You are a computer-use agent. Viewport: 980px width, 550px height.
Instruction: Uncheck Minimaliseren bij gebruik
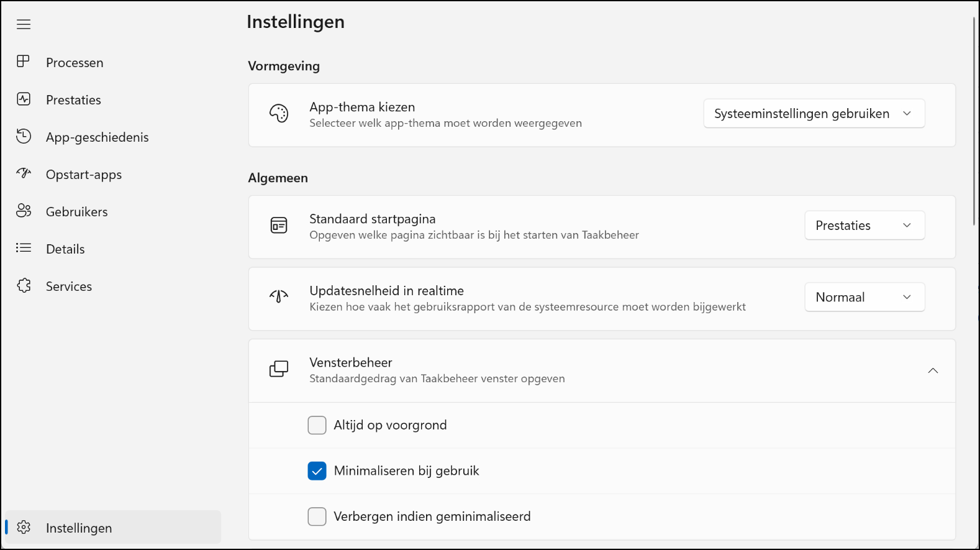click(317, 471)
